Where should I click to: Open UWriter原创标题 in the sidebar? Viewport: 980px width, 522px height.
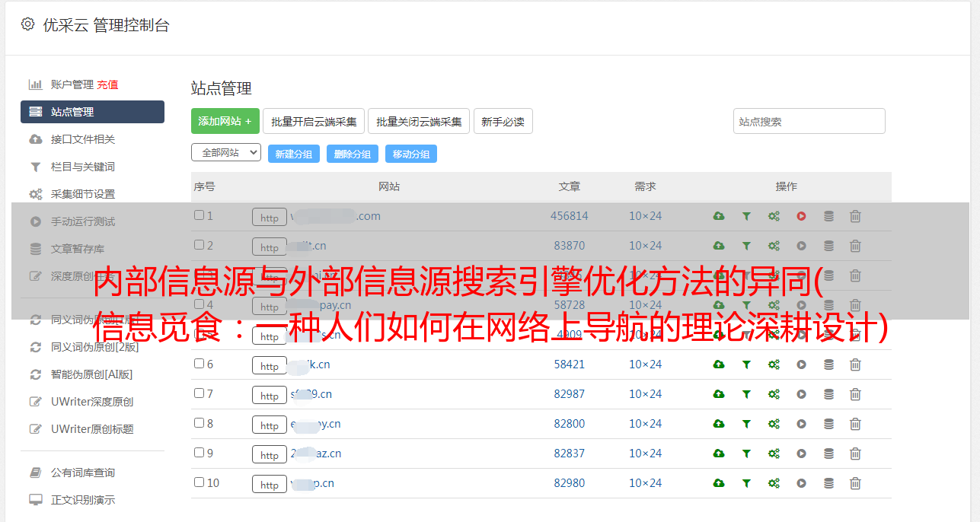pyautogui.click(x=92, y=429)
